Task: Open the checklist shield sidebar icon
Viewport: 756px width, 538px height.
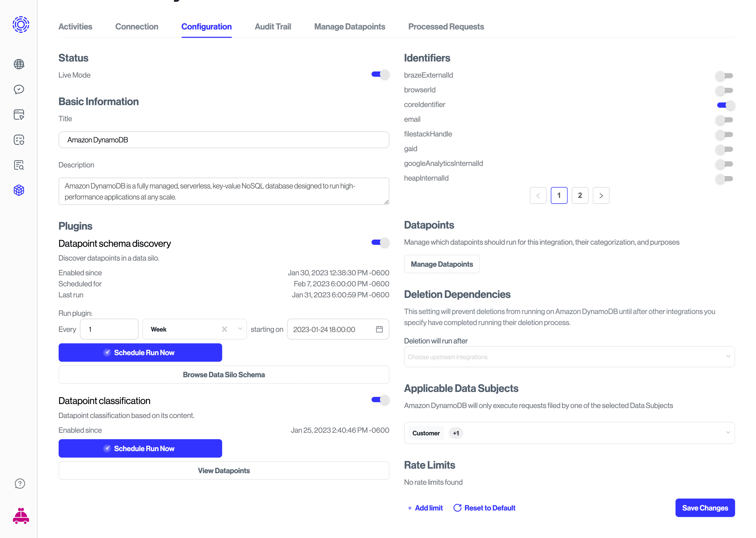Action: 19,140
